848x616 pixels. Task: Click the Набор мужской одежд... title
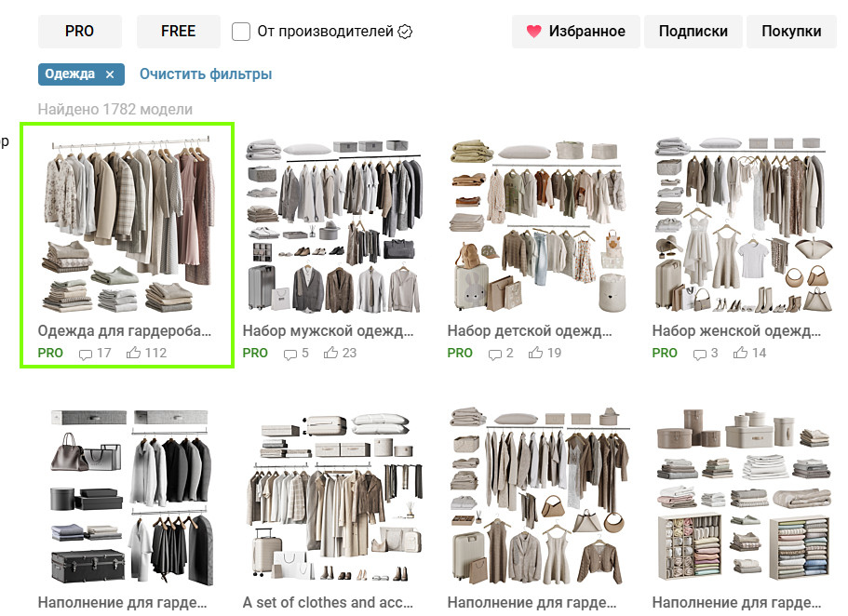[x=329, y=330]
